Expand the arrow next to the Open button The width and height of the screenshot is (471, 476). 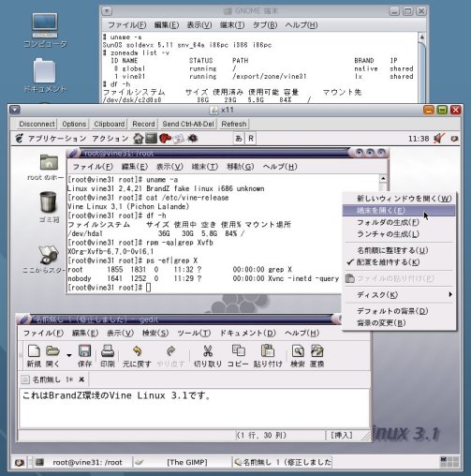(x=68, y=355)
